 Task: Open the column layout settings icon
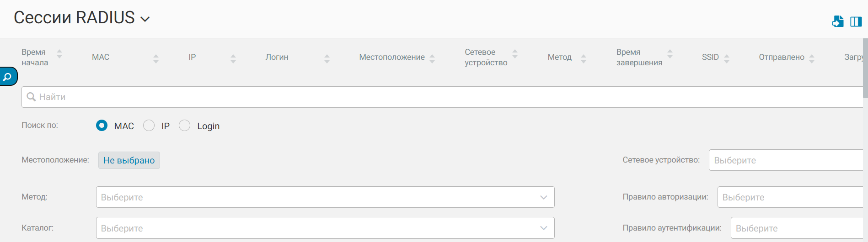856,21
